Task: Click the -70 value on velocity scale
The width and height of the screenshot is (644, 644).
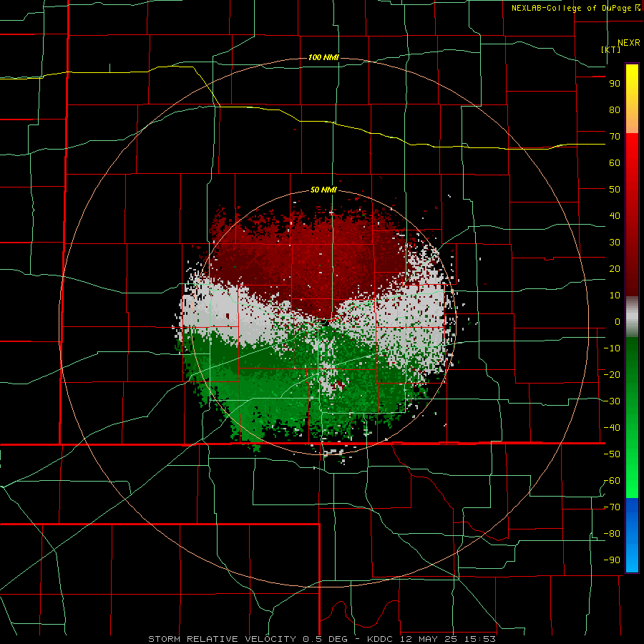Action: click(612, 507)
